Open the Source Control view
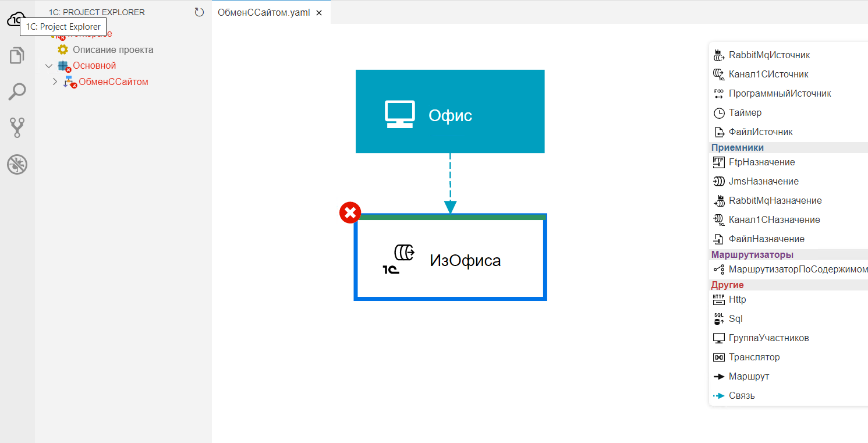The height and width of the screenshot is (443, 868). pos(17,127)
